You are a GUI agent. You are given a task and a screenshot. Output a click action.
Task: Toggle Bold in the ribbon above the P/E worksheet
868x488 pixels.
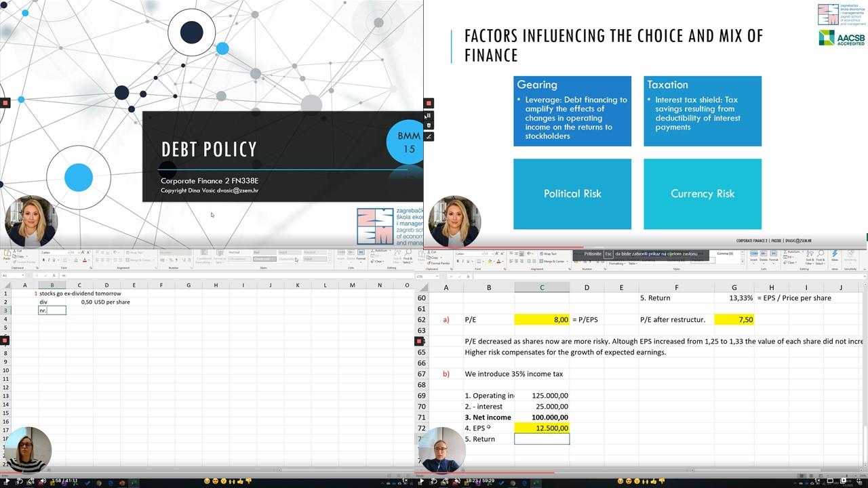(x=458, y=261)
